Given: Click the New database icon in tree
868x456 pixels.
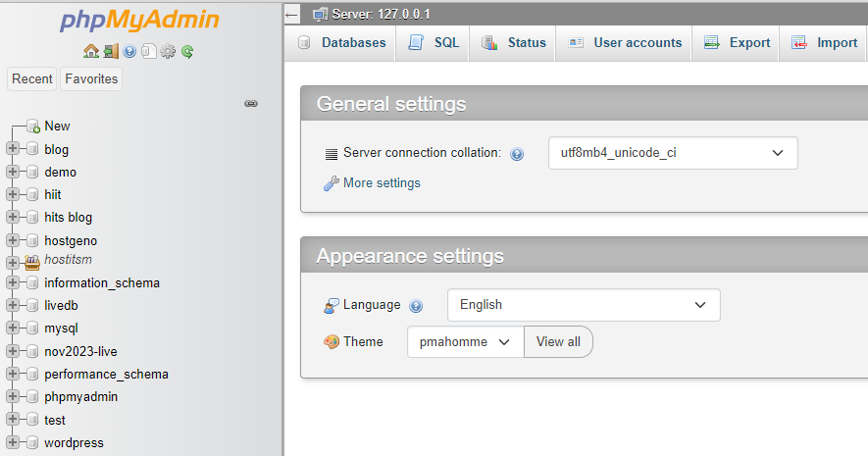Looking at the screenshot, I should pos(33,127).
